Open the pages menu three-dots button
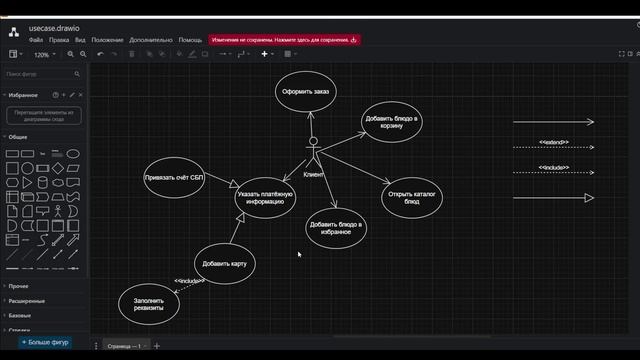The image size is (640, 360). tap(96, 346)
